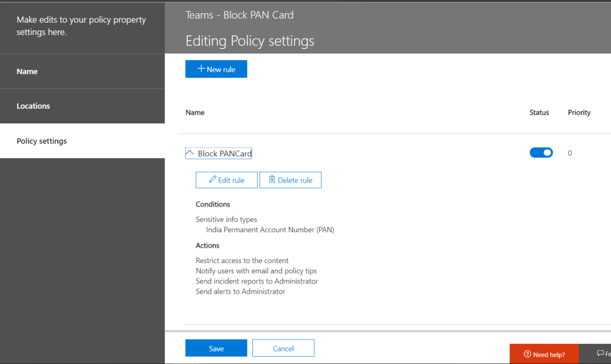Select the Policy settings section
Viewport: 611px width, 364px height.
(x=42, y=141)
